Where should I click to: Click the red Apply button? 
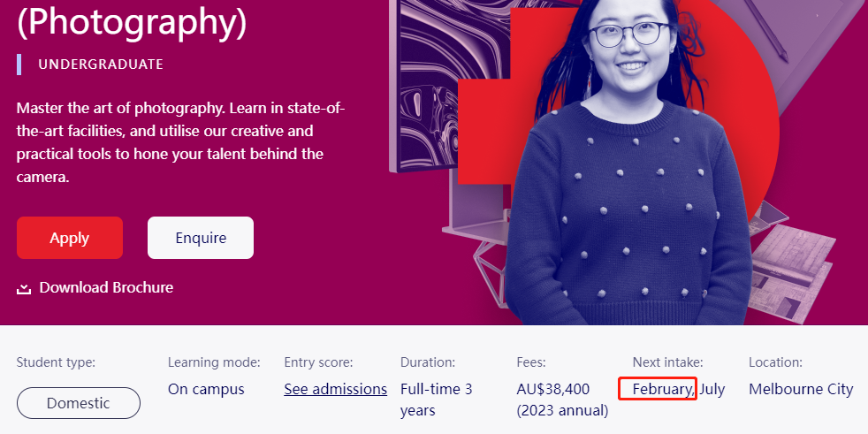[70, 238]
